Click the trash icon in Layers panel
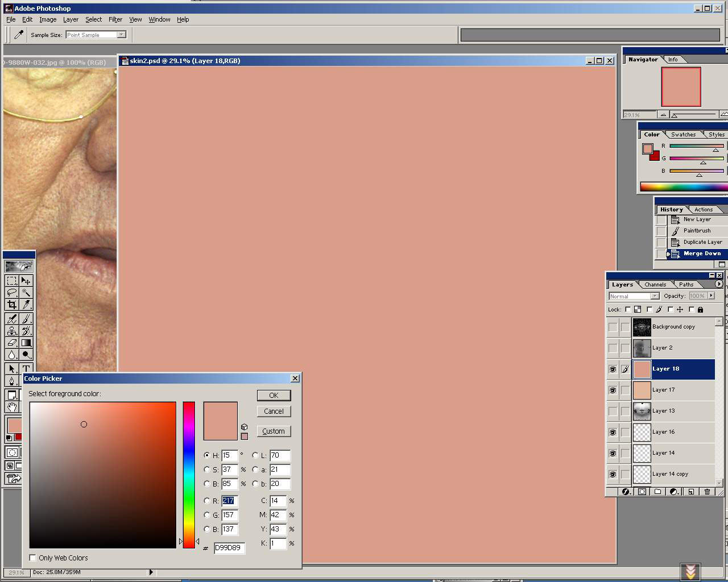Image resolution: width=728 pixels, height=582 pixels. 707,492
